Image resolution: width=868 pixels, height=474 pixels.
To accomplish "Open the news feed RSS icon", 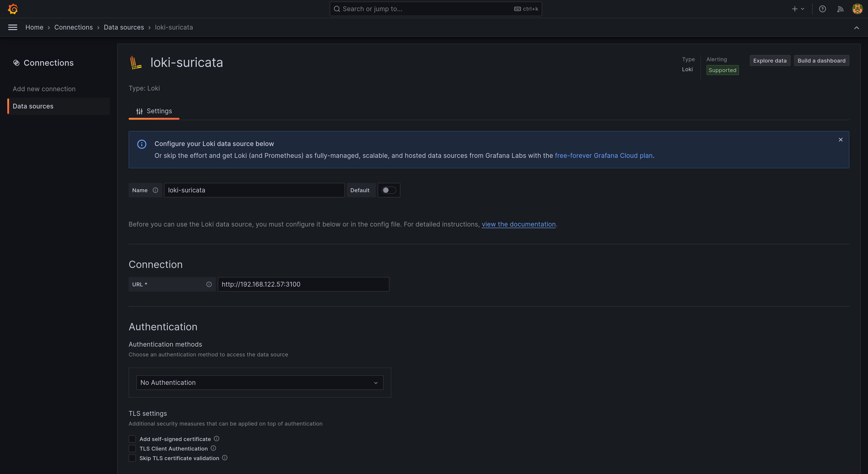I will click(x=840, y=9).
